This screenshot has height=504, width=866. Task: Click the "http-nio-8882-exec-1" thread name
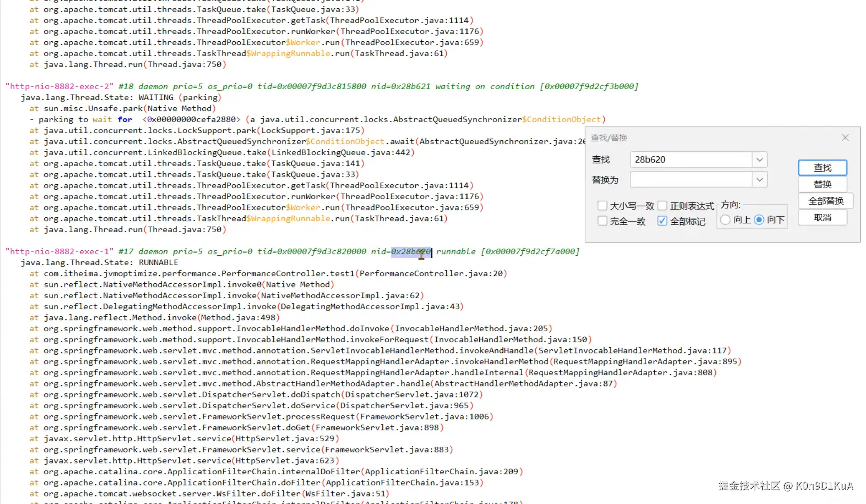click(59, 252)
